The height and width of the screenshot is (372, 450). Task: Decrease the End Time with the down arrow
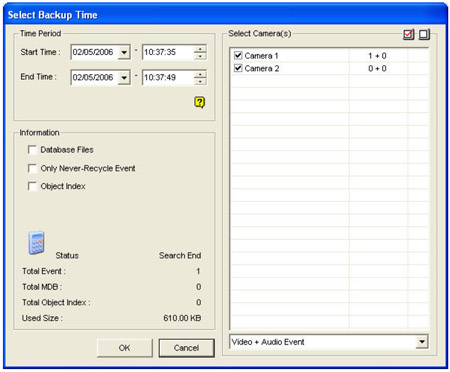[200, 81]
